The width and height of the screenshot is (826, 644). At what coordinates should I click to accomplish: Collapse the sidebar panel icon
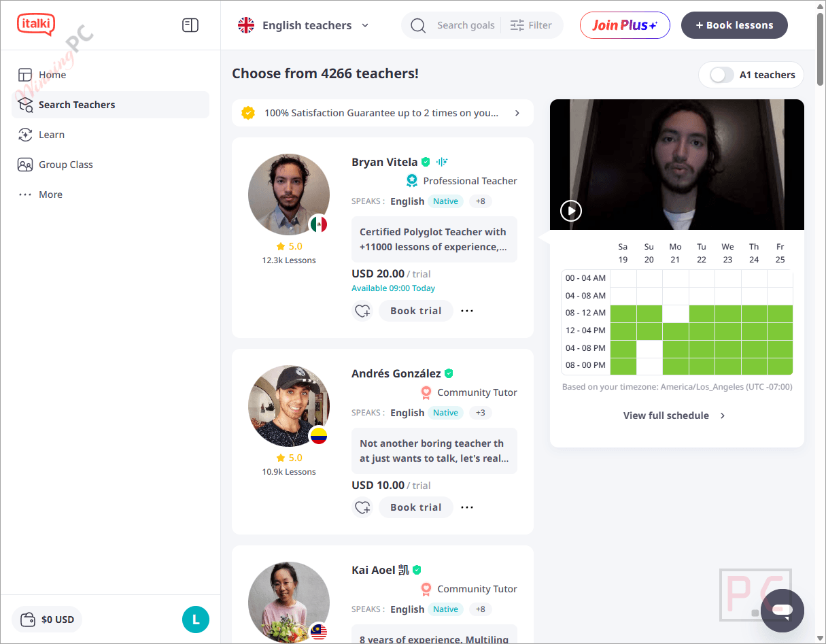point(190,25)
